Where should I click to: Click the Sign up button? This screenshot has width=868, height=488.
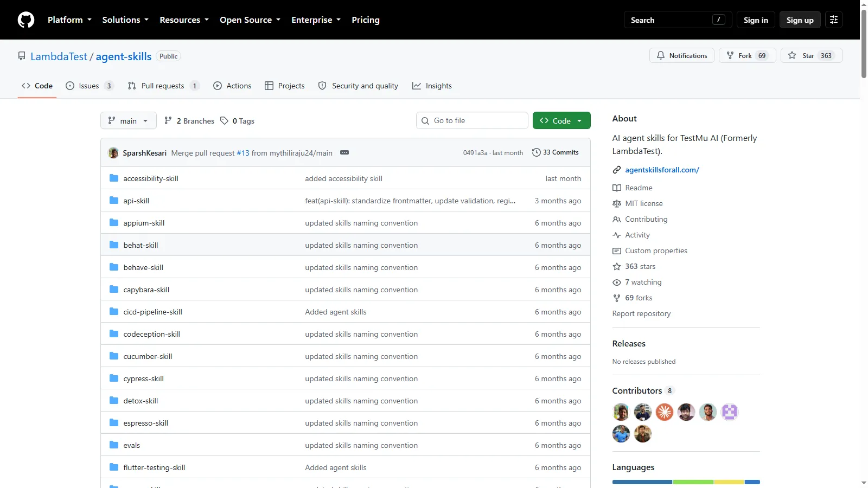pyautogui.click(x=800, y=20)
